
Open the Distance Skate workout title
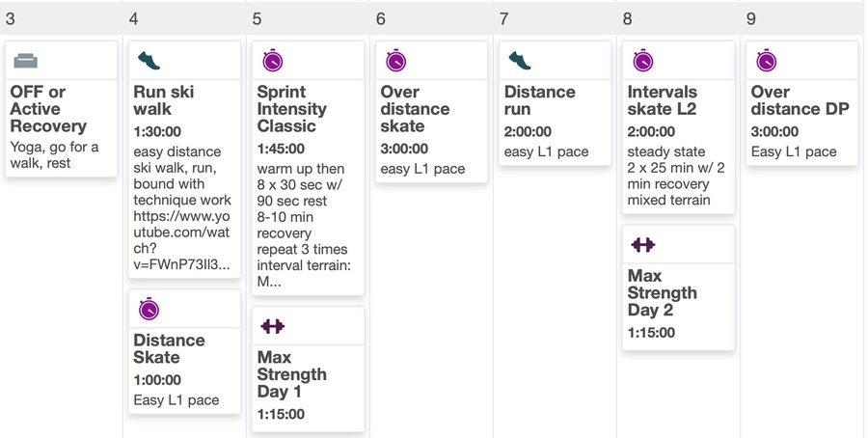pyautogui.click(x=169, y=348)
